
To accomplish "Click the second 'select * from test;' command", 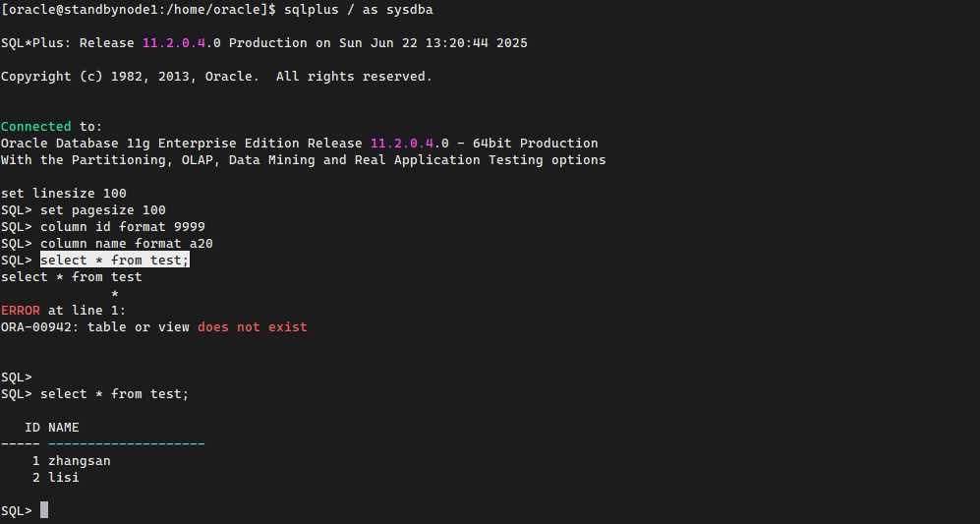I will point(114,393).
